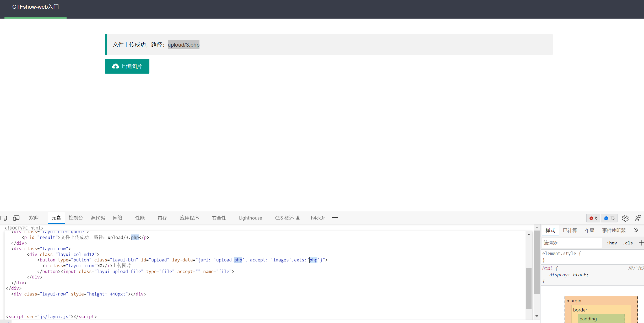
Task: Switch to the 已计算 computed tab
Action: (570, 230)
